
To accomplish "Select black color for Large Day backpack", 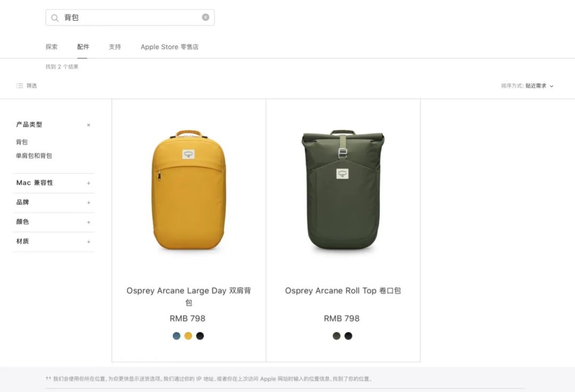I will coord(200,336).
